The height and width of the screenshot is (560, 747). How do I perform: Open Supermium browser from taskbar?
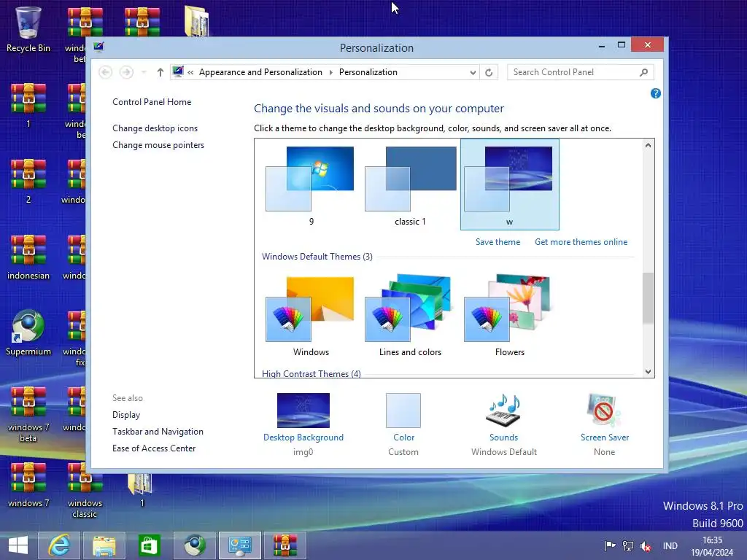[195, 545]
